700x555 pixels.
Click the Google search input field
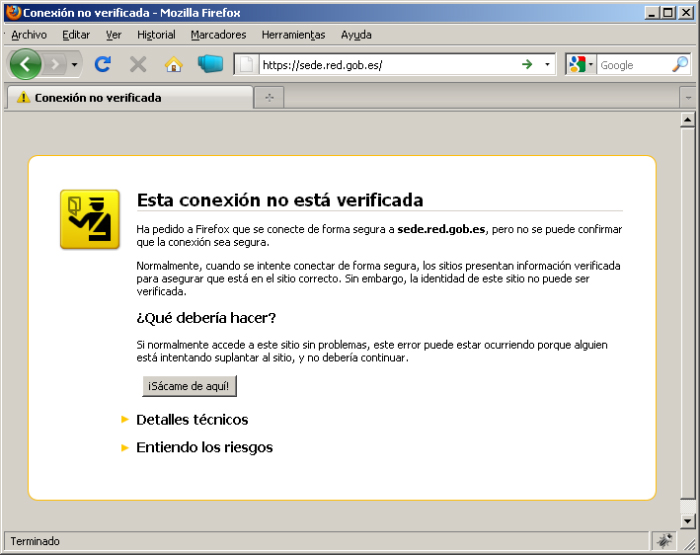point(634,65)
